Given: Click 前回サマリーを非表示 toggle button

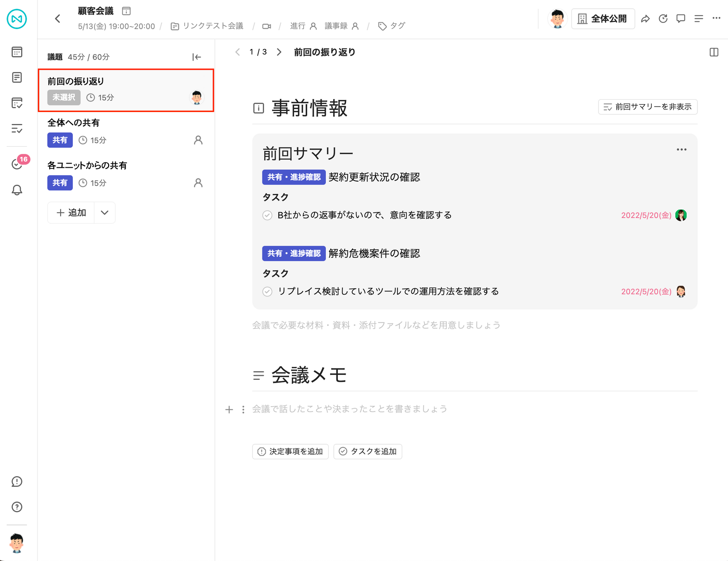Looking at the screenshot, I should pyautogui.click(x=648, y=107).
